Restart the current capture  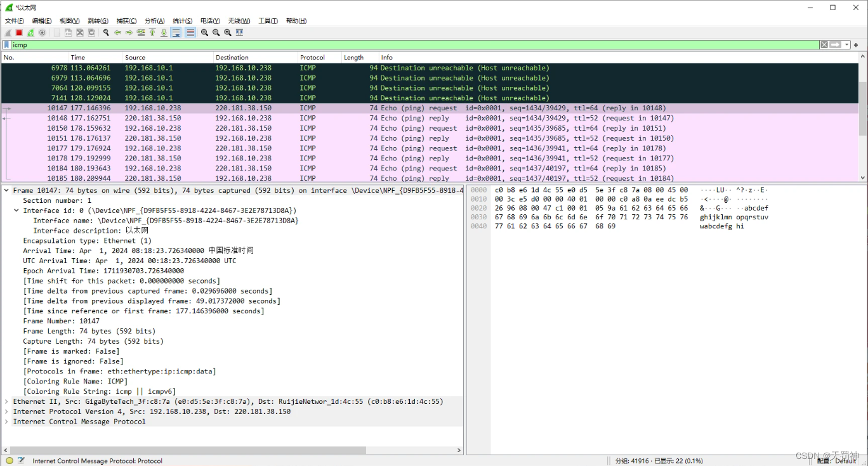(30, 32)
